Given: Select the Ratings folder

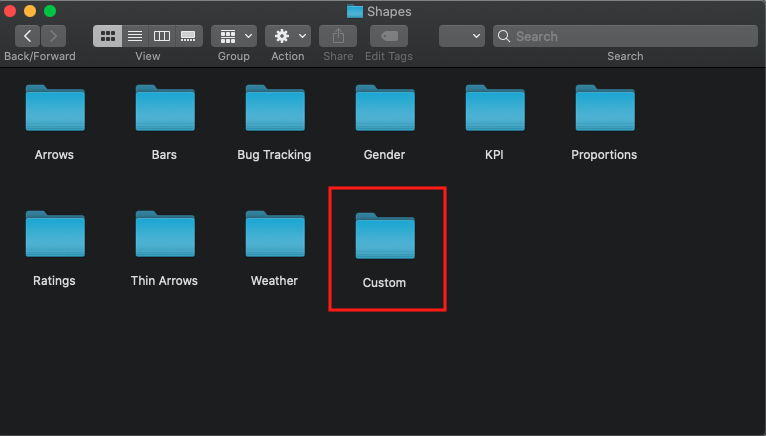Looking at the screenshot, I should tap(55, 236).
